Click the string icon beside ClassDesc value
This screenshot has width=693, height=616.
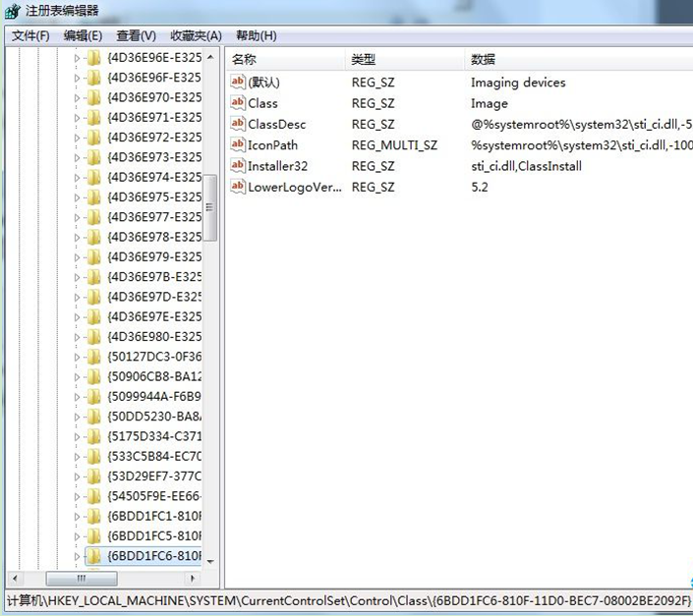(237, 124)
